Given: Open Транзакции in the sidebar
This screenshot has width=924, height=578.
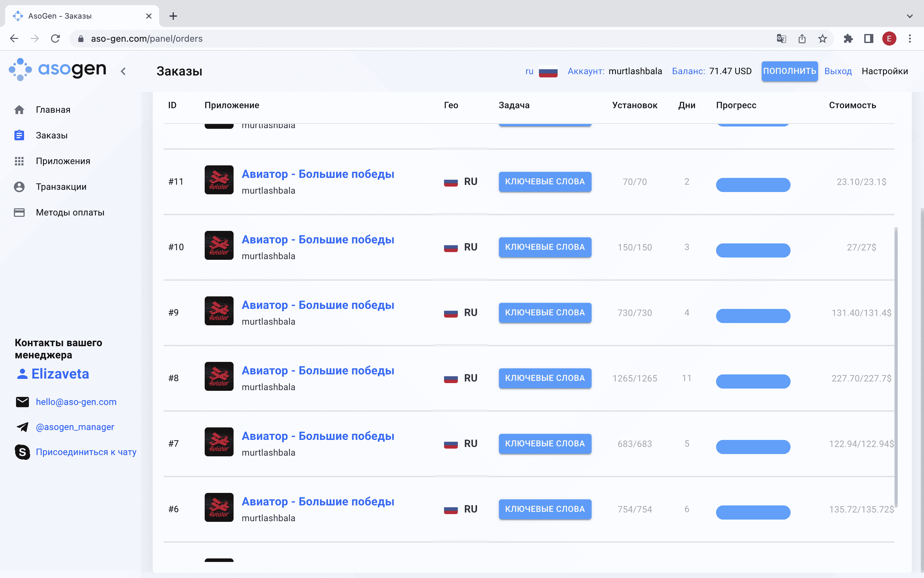Looking at the screenshot, I should click(61, 187).
